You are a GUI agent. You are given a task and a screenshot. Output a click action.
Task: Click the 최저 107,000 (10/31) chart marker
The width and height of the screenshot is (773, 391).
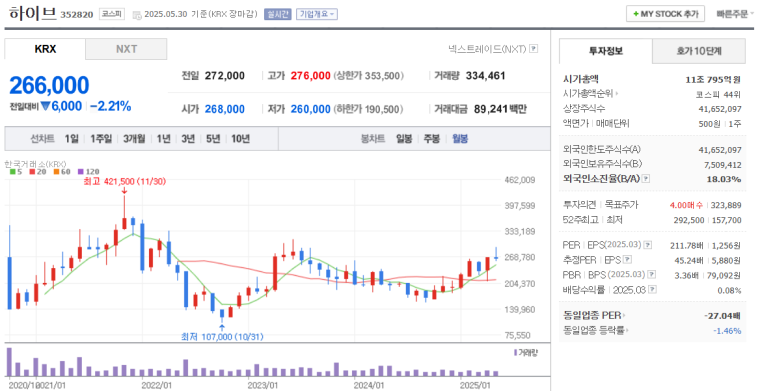click(222, 337)
